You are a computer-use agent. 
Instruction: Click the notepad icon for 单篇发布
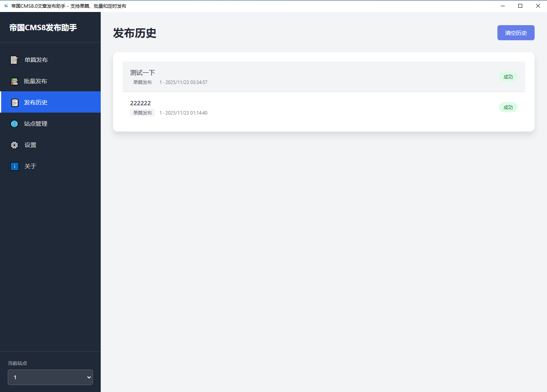[14, 60]
